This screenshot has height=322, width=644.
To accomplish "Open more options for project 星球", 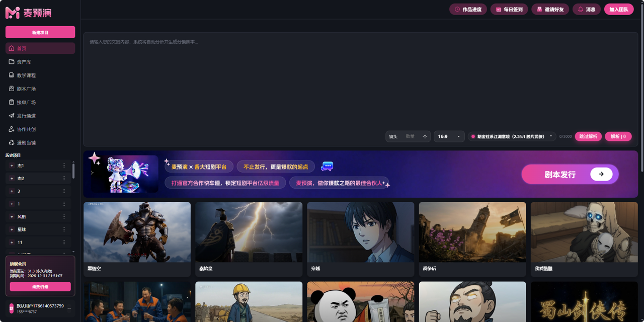I will pyautogui.click(x=64, y=229).
